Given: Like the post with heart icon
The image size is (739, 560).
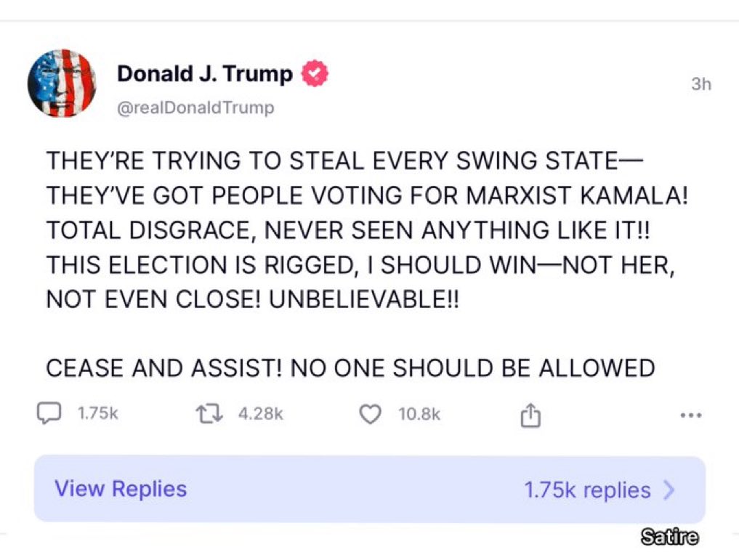Looking at the screenshot, I should click(370, 415).
